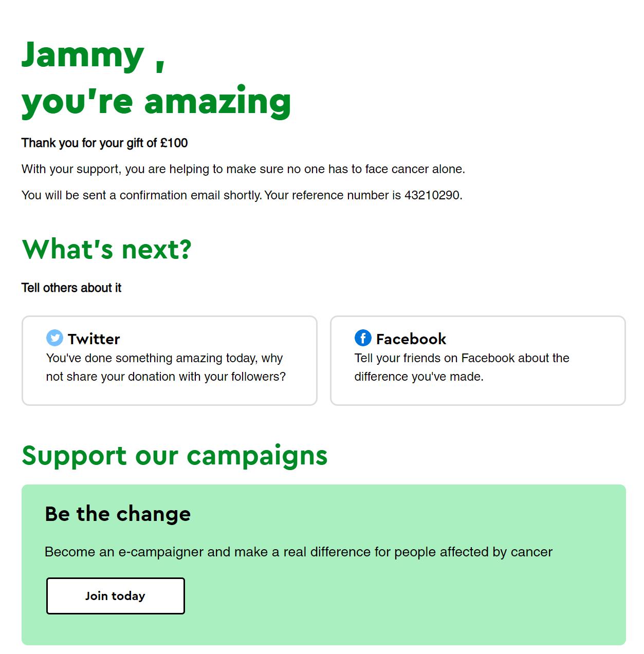Click the 'Tell others about it' text

[71, 288]
